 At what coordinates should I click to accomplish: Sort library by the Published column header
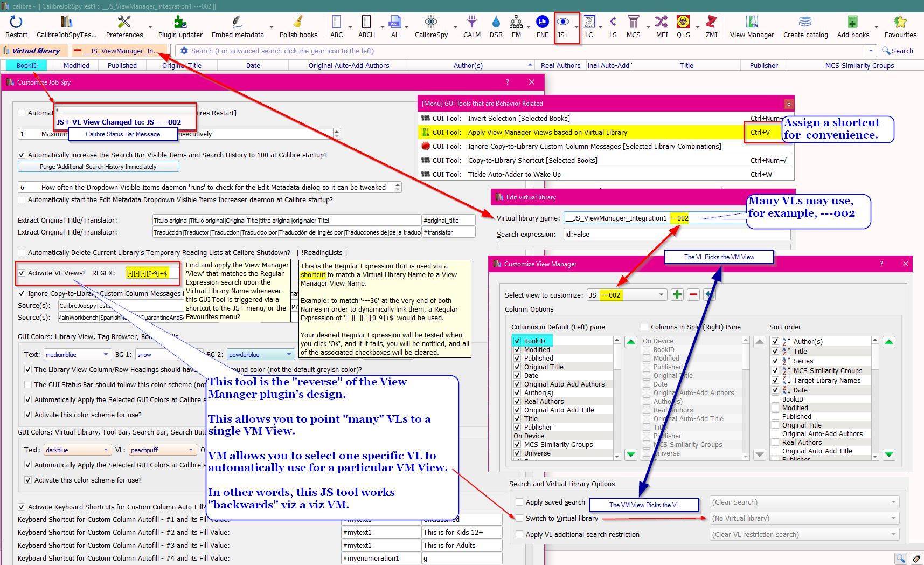pos(122,65)
